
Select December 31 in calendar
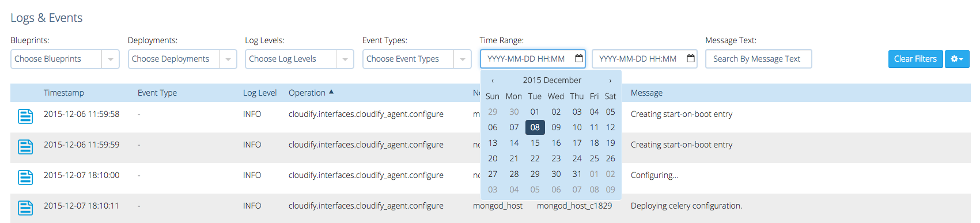[577, 174]
